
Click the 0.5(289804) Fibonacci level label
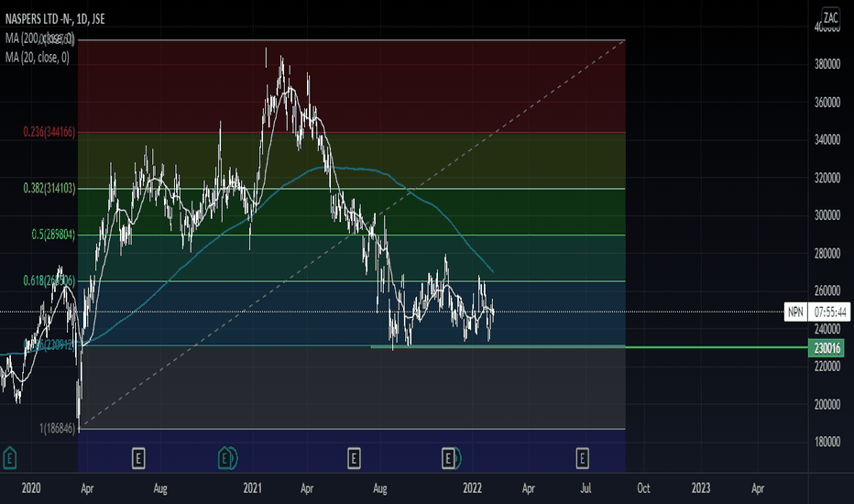[53, 235]
